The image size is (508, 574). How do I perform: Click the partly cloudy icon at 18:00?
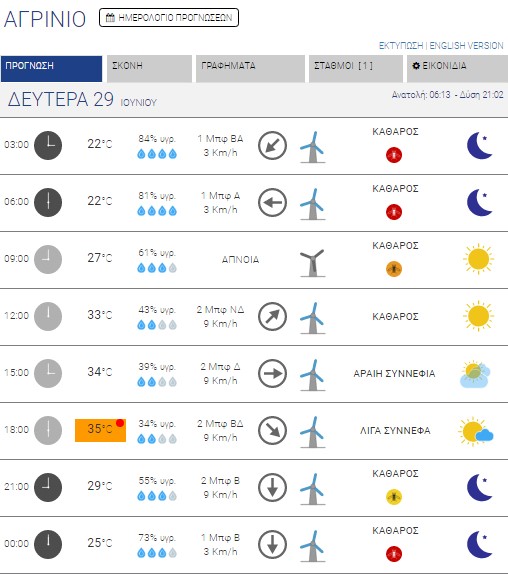476,431
